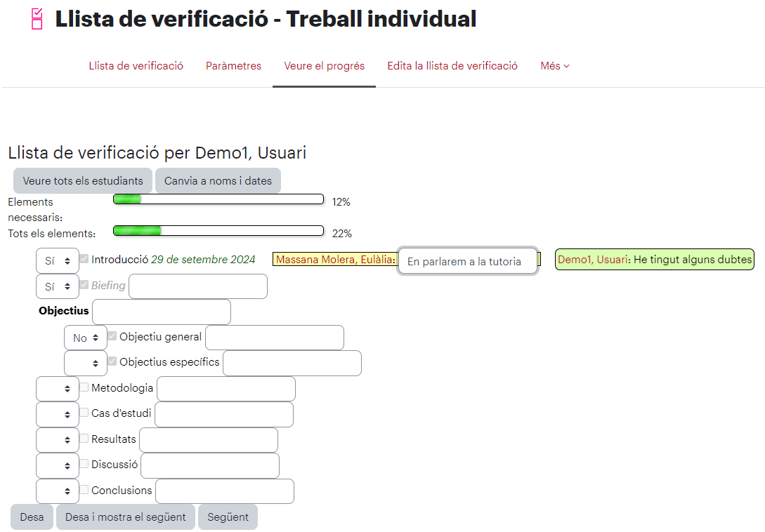Image resolution: width=765 pixels, height=532 pixels.
Task: Click the comment field beside Discussió
Action: coord(210,466)
